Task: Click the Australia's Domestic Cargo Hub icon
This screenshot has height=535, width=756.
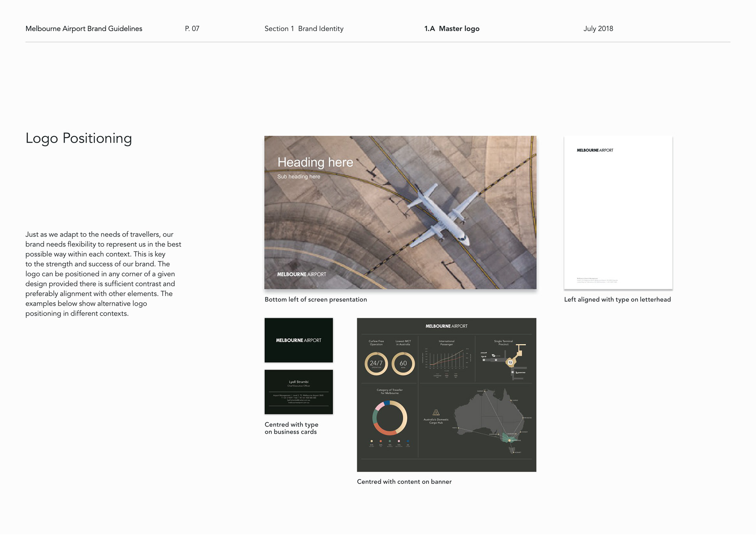Action: tap(436, 412)
